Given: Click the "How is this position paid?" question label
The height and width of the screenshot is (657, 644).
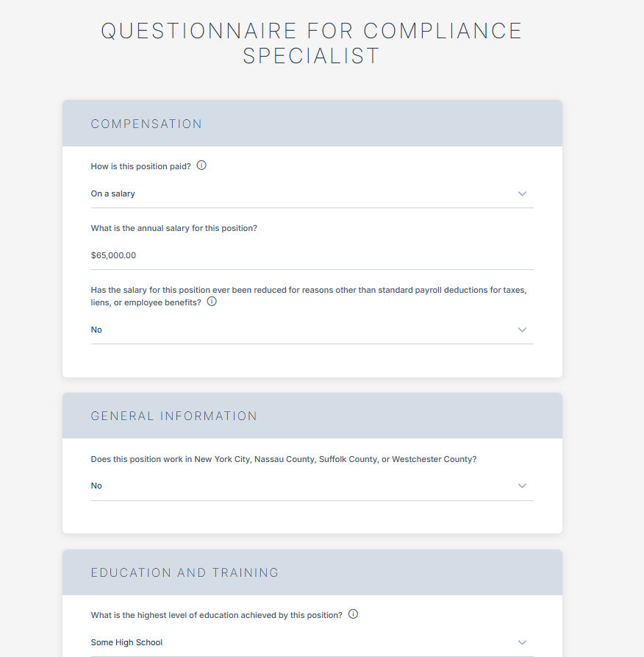Looking at the screenshot, I should 140,166.
